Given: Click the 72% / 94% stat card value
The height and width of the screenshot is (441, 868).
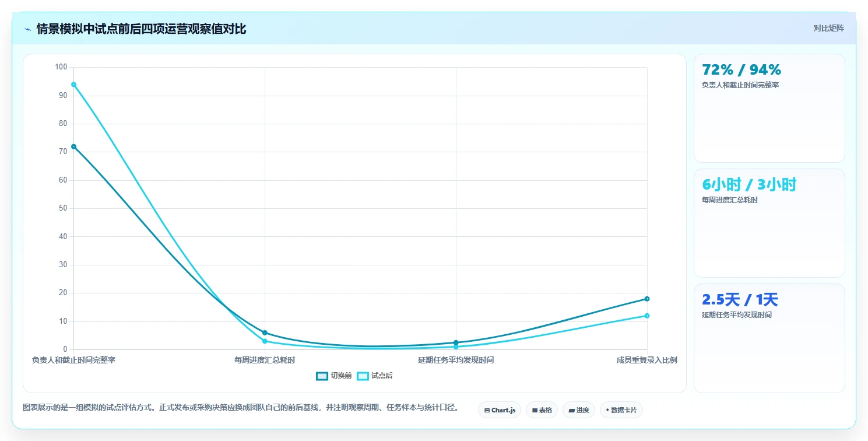Looking at the screenshot, I should click(x=741, y=70).
